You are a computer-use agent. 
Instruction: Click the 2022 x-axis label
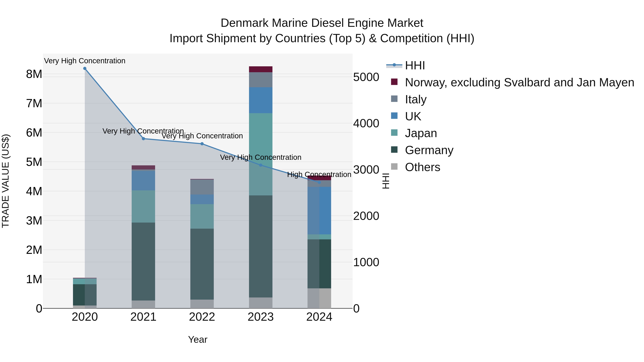click(x=202, y=317)
